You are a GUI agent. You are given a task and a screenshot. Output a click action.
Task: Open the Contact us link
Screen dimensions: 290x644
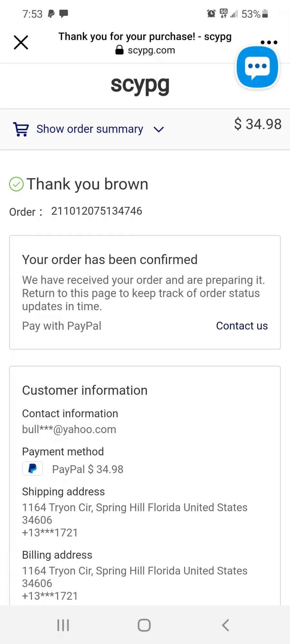click(242, 326)
